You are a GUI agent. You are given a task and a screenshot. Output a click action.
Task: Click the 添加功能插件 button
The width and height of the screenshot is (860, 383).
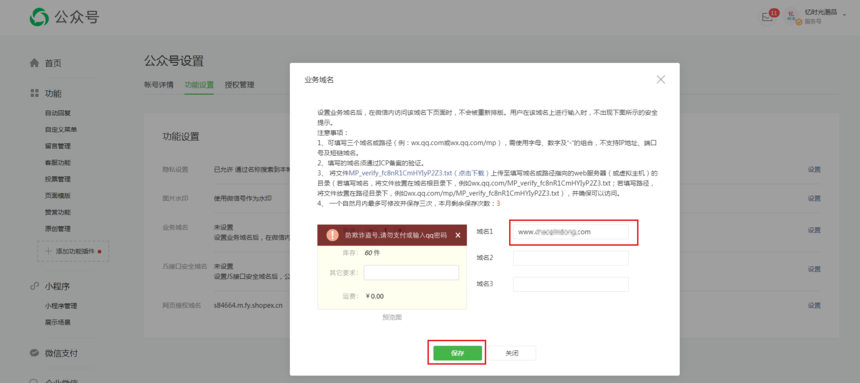pyautogui.click(x=73, y=251)
